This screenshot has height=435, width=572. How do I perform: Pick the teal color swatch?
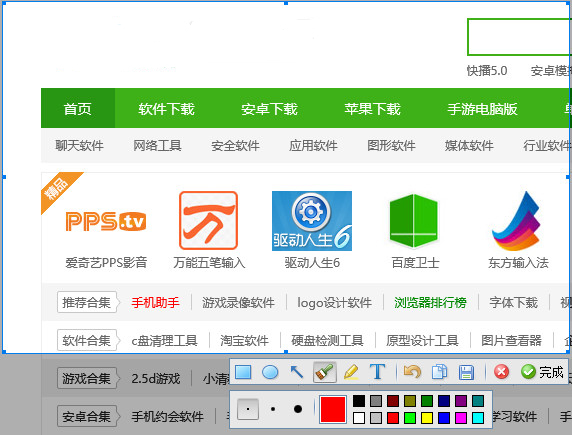point(478,401)
